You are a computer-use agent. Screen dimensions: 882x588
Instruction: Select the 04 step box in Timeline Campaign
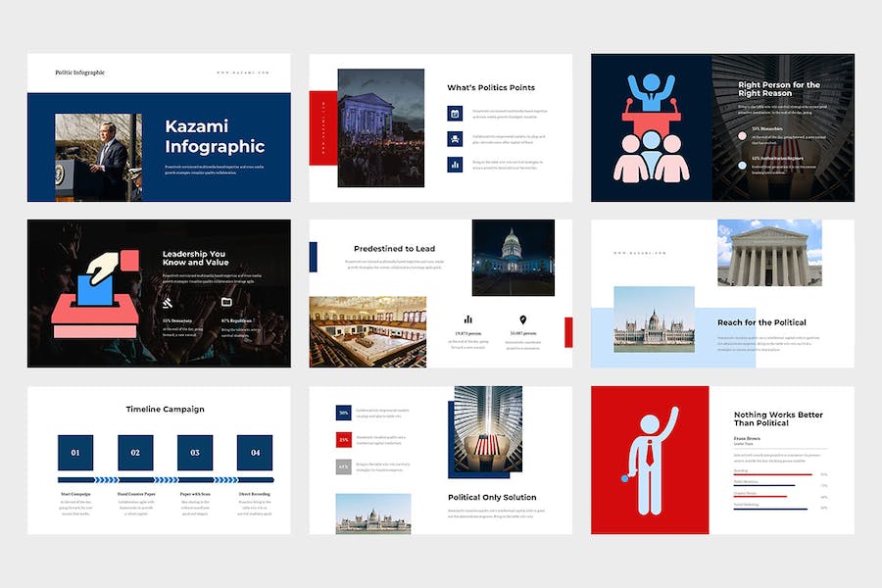tap(255, 453)
